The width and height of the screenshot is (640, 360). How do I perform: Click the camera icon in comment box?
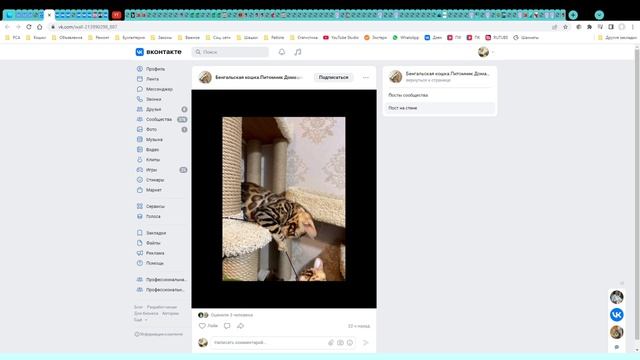click(340, 342)
